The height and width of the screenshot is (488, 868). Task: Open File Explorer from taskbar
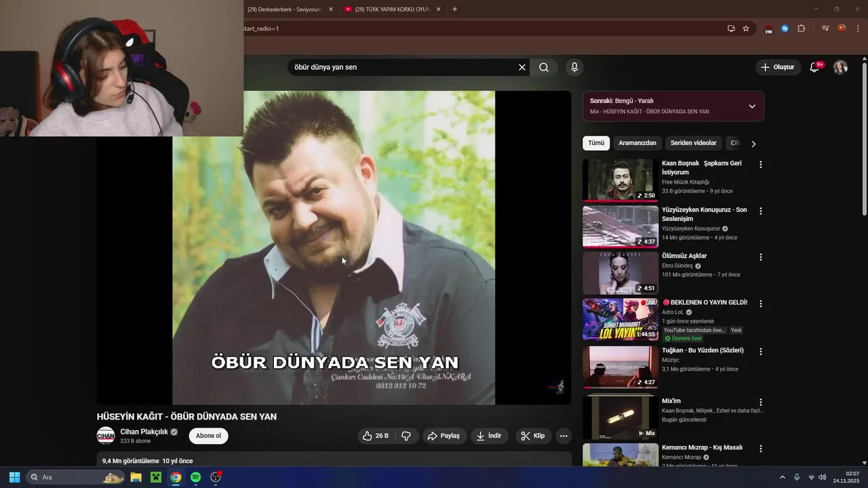(136, 477)
